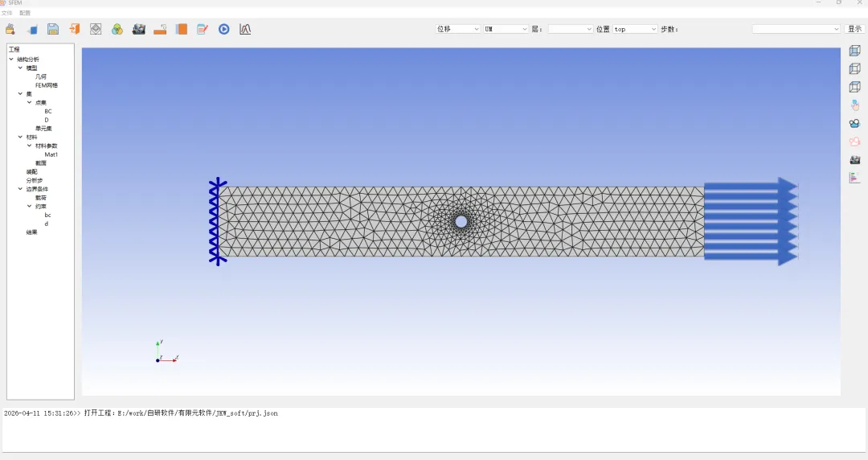The image size is (868, 460).
Task: Click the open project folder icon in toolbar
Action: (10, 30)
